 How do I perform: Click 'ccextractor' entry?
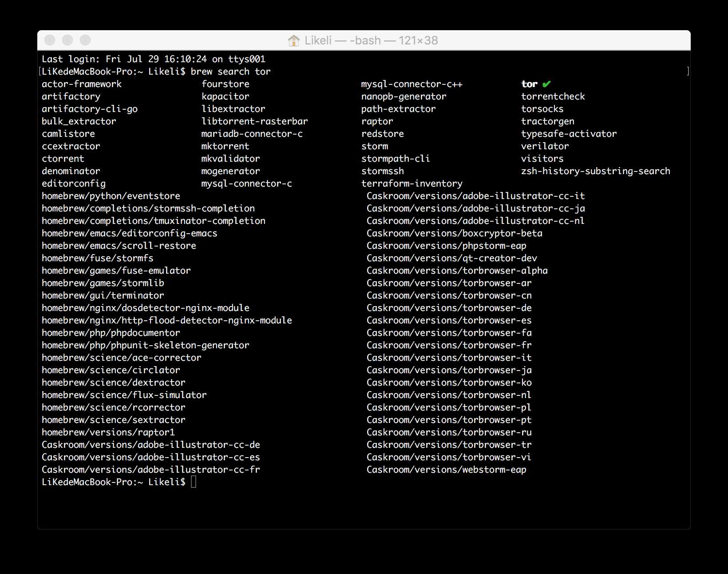(x=71, y=146)
